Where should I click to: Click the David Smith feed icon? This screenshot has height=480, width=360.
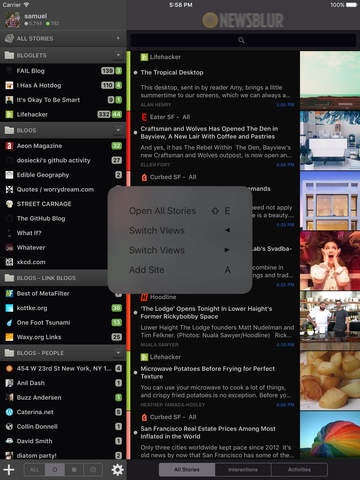click(9, 441)
